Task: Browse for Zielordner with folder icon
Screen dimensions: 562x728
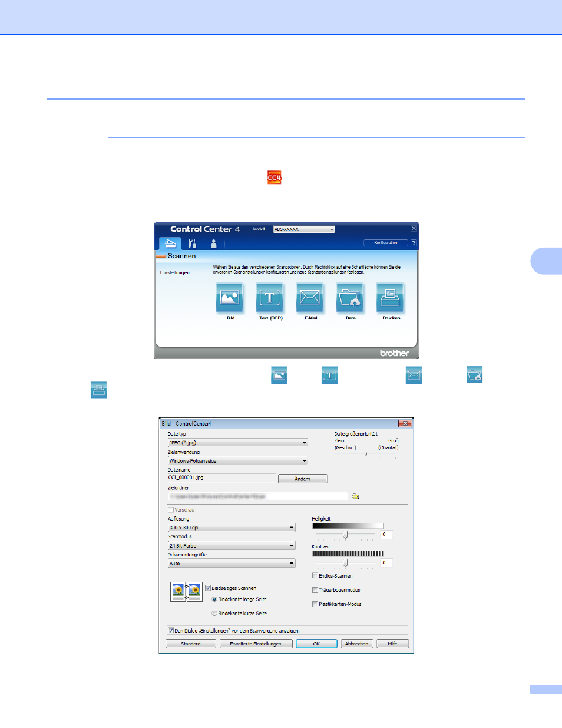Action: [356, 496]
